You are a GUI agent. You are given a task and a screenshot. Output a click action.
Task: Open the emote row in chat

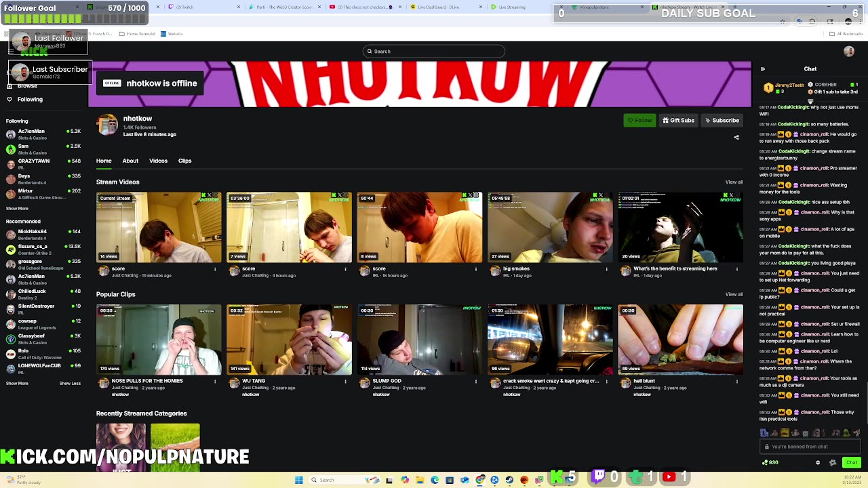click(x=810, y=432)
